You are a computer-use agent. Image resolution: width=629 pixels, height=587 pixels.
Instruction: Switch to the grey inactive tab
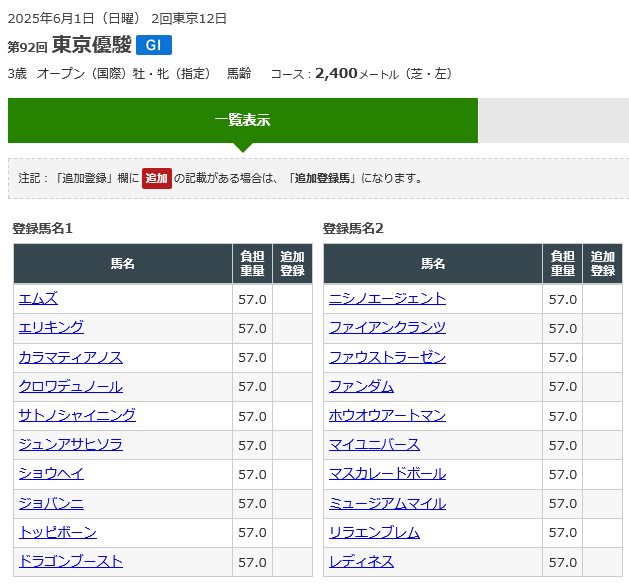coord(552,120)
